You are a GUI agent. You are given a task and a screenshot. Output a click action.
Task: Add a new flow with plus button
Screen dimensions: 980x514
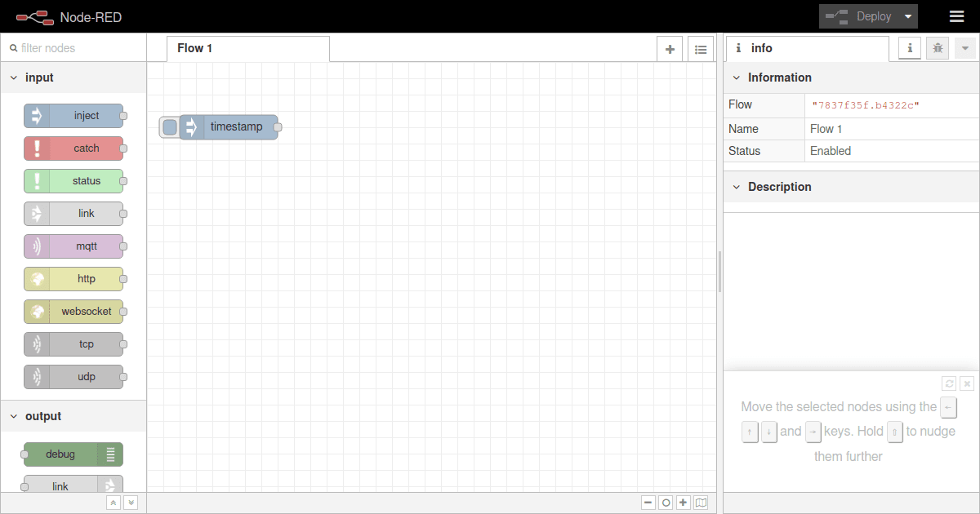point(669,48)
